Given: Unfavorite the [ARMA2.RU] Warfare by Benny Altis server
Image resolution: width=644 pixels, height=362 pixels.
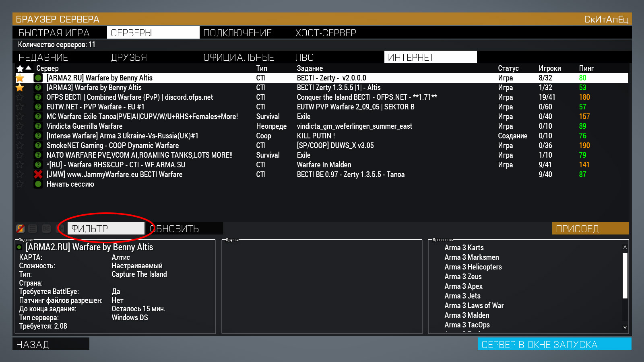Looking at the screenshot, I should click(20, 78).
